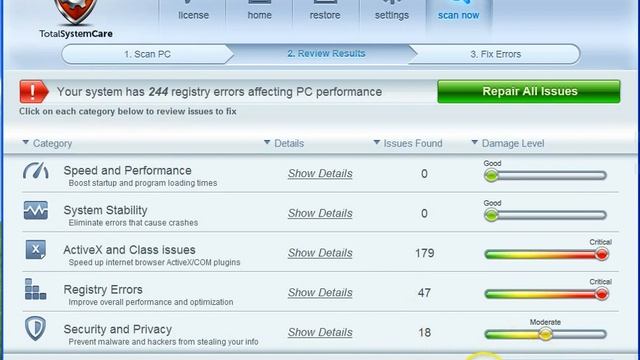The height and width of the screenshot is (360, 640).
Task: Click the System Stability category title
Action: point(105,210)
